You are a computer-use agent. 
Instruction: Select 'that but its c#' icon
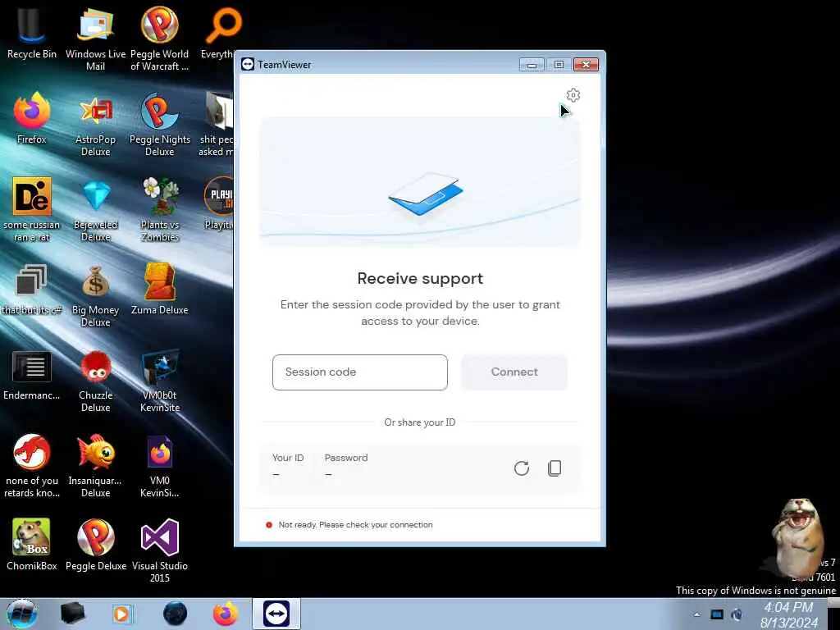tap(32, 290)
